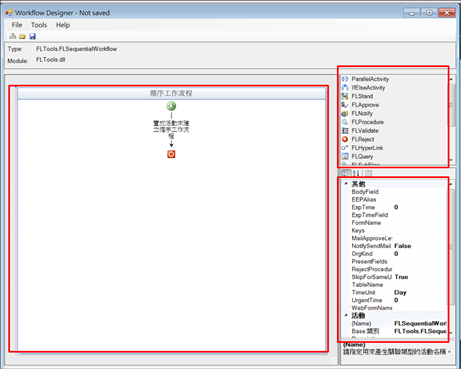Select the FLApprove activity icon
This screenshot has height=369, width=461.
(345, 105)
